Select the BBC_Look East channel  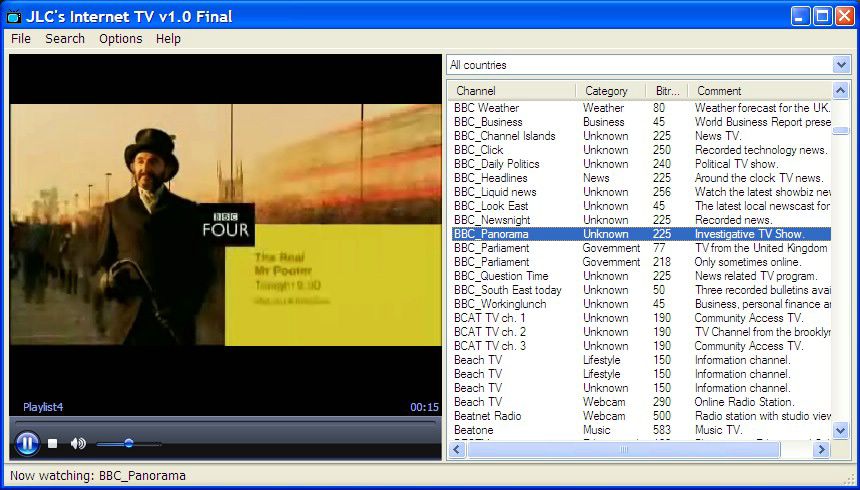pos(641,206)
